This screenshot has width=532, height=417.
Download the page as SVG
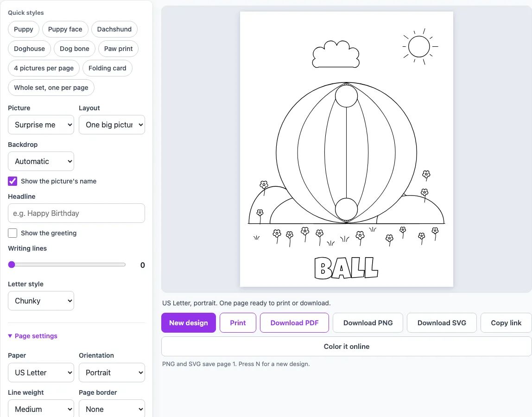[442, 322]
